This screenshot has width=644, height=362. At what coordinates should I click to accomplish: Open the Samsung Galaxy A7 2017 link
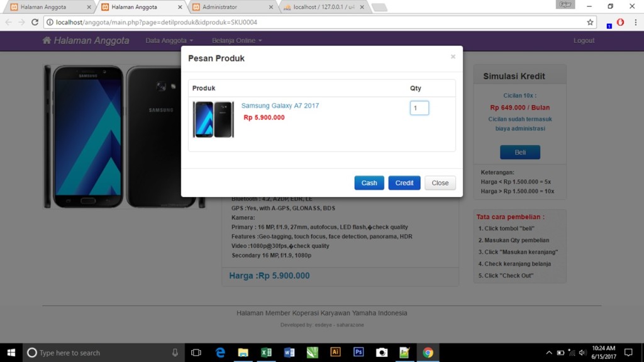pos(280,105)
